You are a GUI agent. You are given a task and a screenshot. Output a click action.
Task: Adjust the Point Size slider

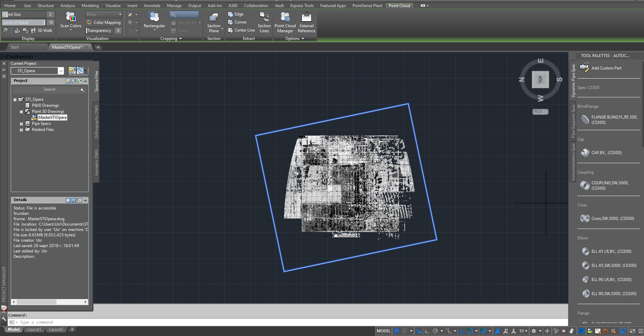pos(24,14)
